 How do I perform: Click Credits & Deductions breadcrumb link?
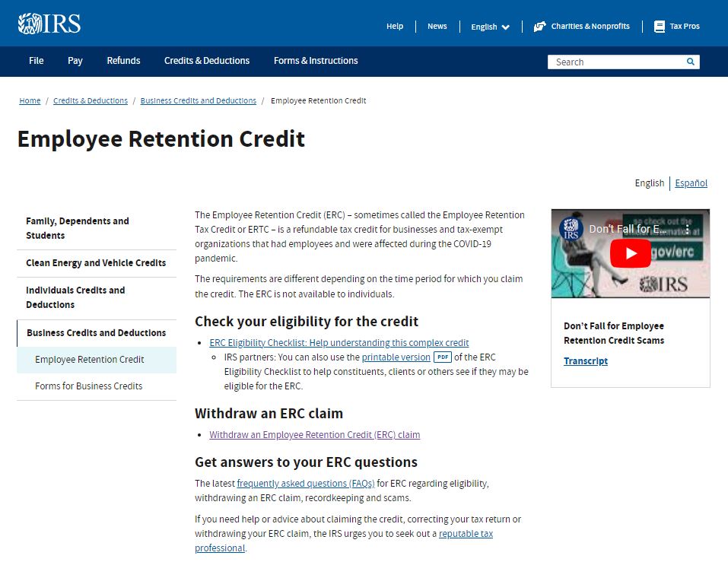[x=91, y=100]
